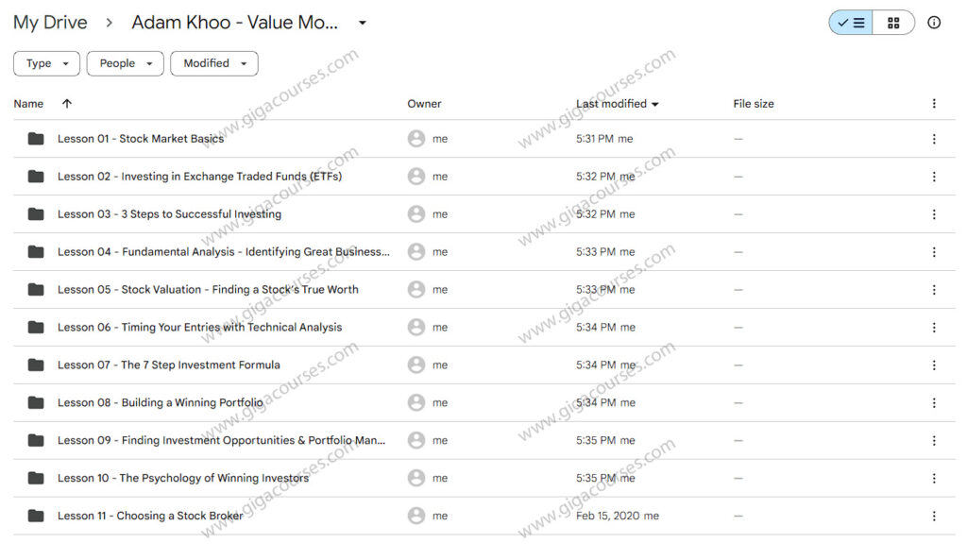Open the three-dot menu for Lesson 02
967x560 pixels.
click(x=934, y=176)
